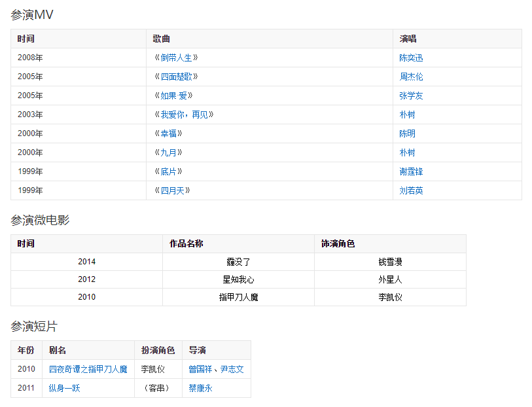Viewport: 532px width, 407px height.
Task: Click 朴树 in the 2003 row
Action: (407, 115)
